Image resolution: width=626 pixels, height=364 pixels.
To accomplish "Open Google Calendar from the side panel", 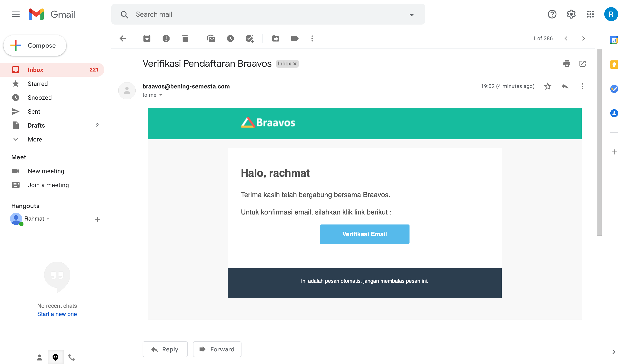I will (614, 40).
